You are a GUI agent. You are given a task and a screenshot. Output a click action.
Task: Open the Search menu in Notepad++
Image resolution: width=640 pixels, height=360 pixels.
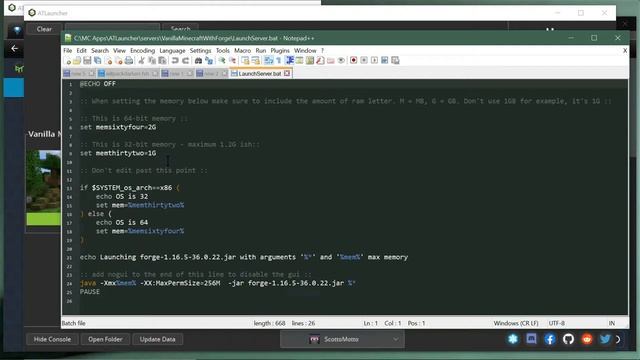pyautogui.click(x=100, y=50)
